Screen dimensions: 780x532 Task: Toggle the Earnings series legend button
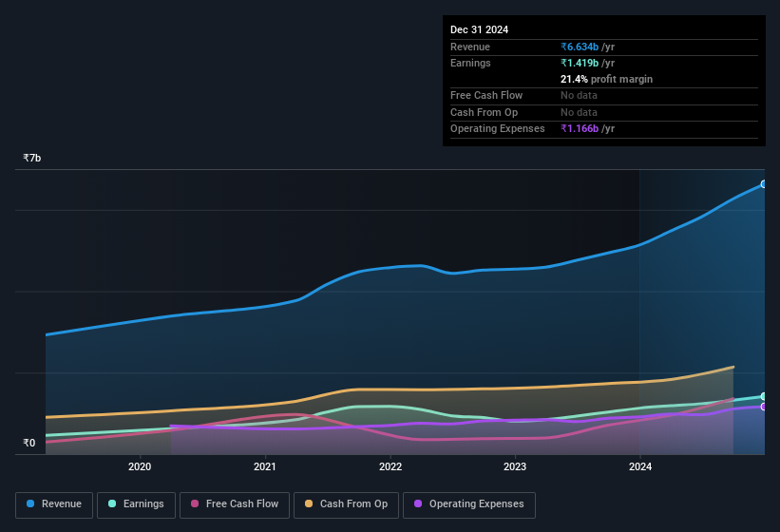(x=136, y=504)
